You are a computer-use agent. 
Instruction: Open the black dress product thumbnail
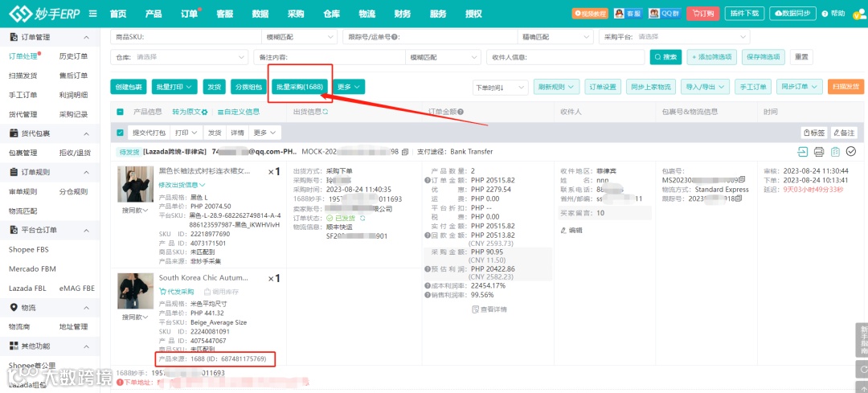click(x=136, y=184)
